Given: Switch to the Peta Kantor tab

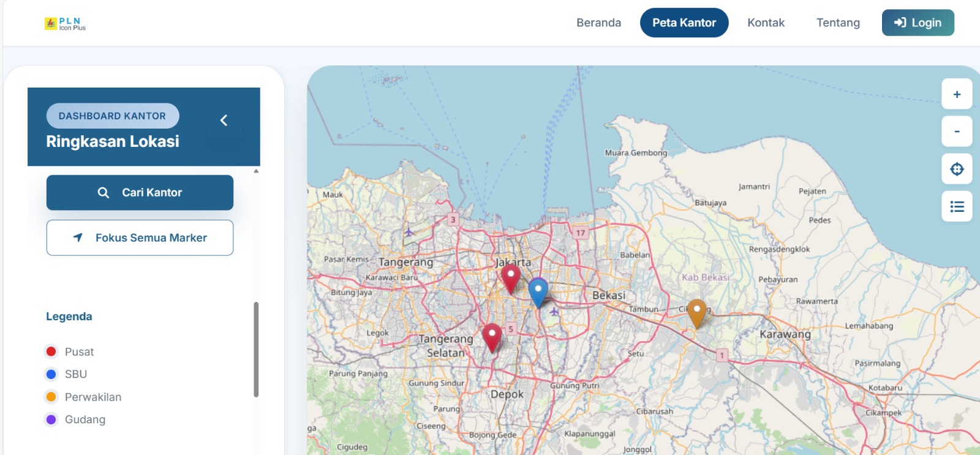Looking at the screenshot, I should click(x=684, y=23).
